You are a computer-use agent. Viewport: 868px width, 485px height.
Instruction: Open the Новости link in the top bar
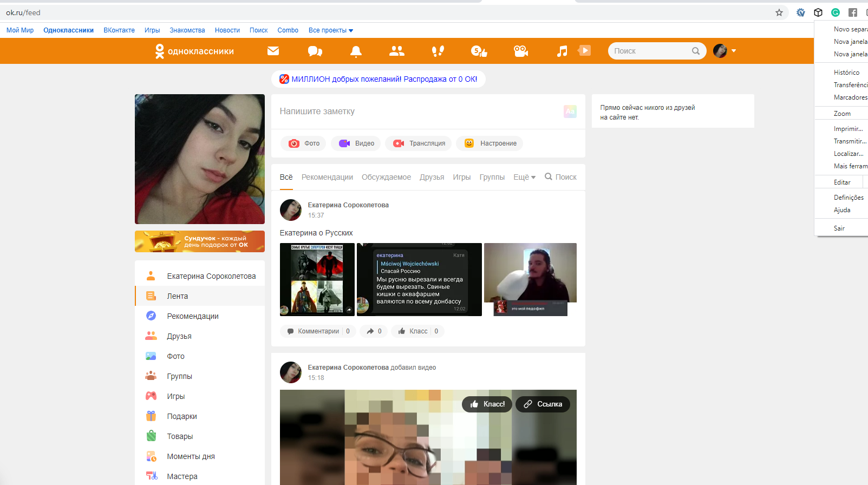227,30
